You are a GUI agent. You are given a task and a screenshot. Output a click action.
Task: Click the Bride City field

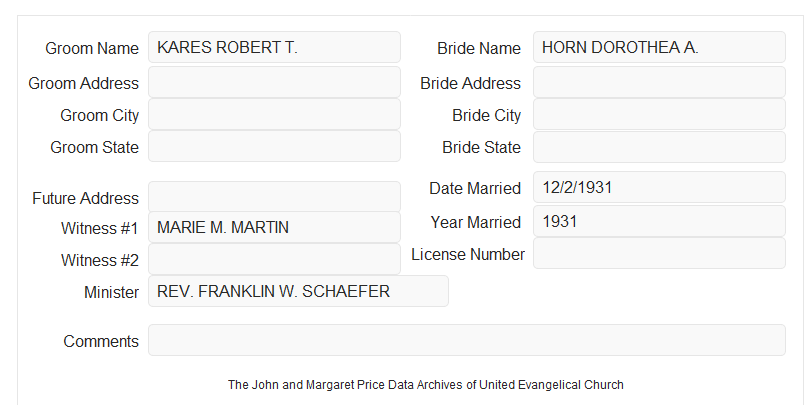click(x=659, y=114)
